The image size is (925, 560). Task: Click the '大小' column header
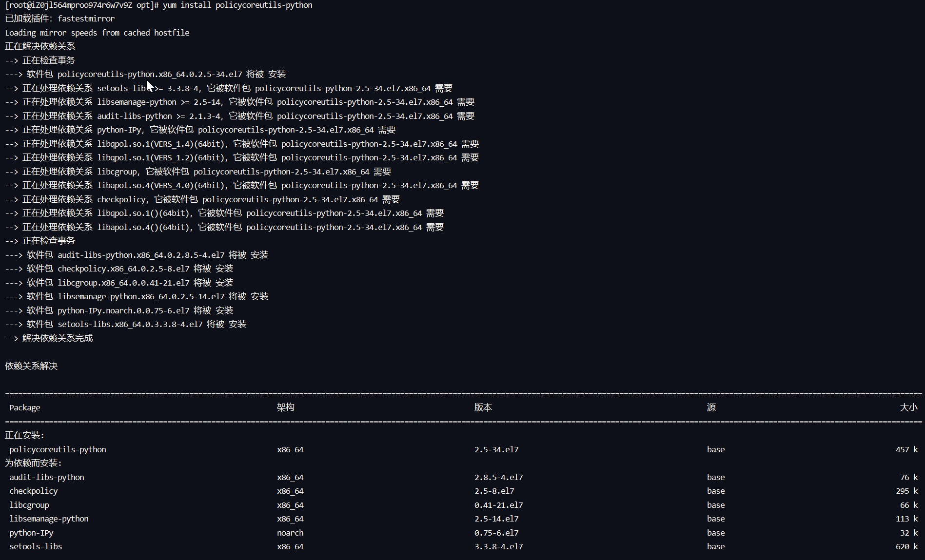[909, 407]
